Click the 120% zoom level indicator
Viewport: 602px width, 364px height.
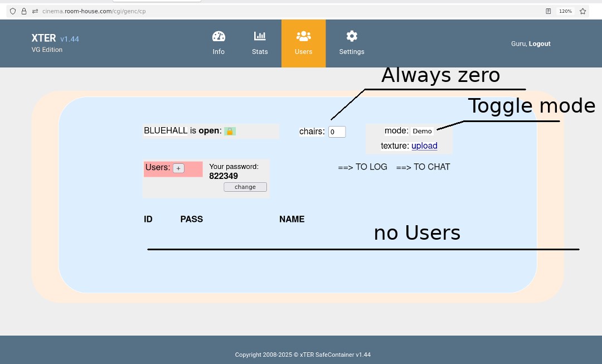click(x=565, y=11)
